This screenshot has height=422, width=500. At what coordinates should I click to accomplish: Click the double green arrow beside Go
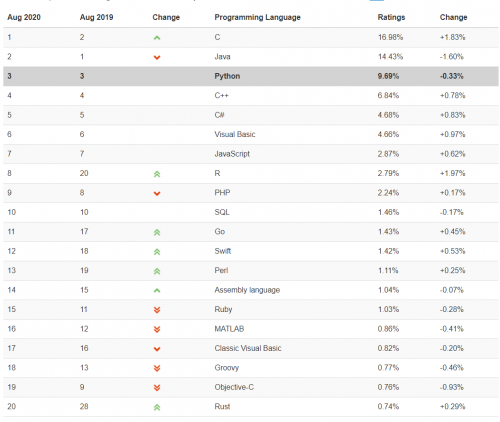pyautogui.click(x=157, y=232)
